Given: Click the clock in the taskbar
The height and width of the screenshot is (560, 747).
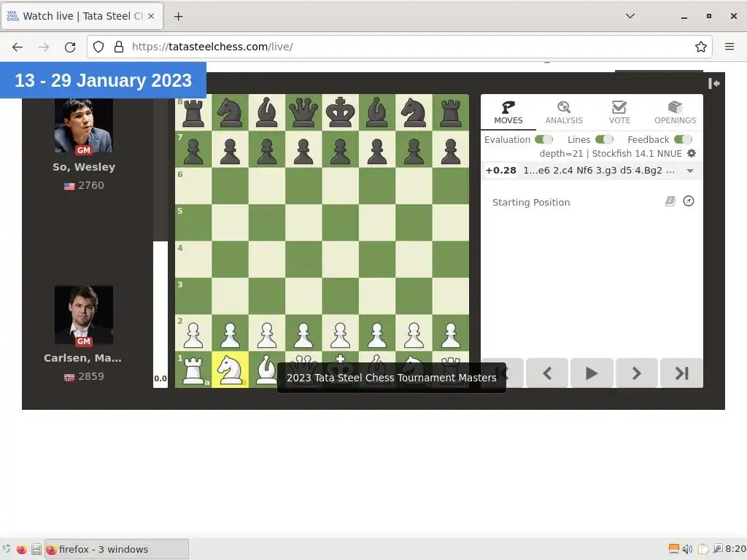Looking at the screenshot, I should pos(735,549).
